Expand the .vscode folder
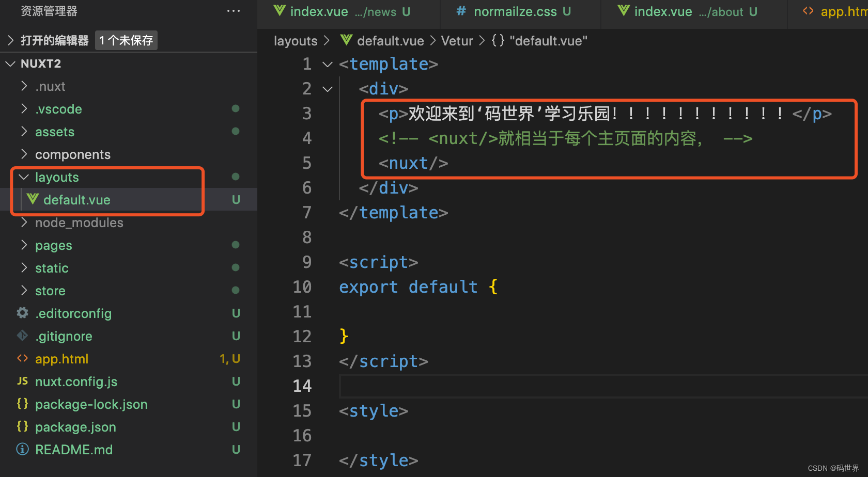The width and height of the screenshot is (868, 477). [24, 108]
